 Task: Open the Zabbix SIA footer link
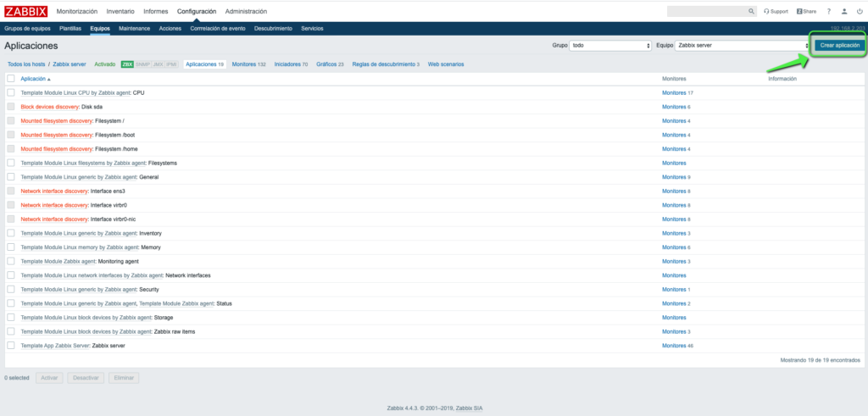[x=470, y=408]
